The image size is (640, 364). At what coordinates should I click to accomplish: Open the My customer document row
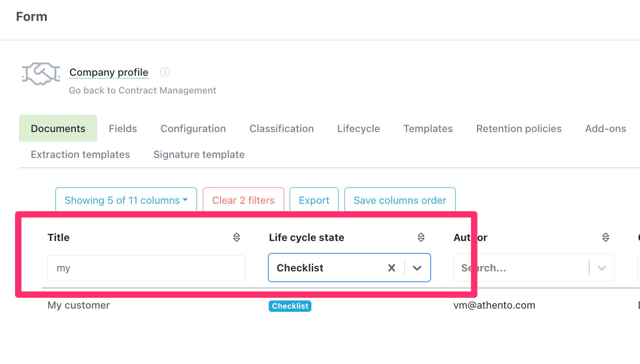79,305
